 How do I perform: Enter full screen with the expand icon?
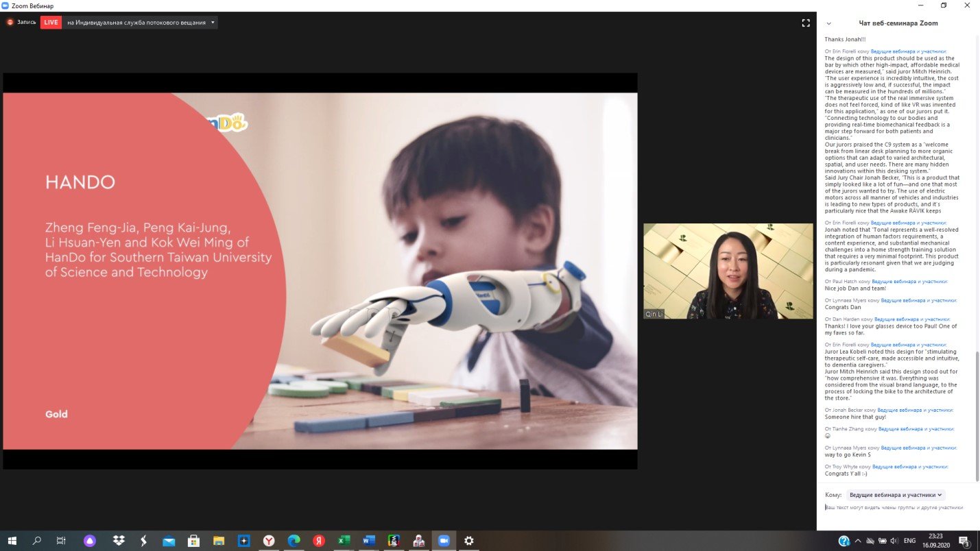pyautogui.click(x=806, y=23)
